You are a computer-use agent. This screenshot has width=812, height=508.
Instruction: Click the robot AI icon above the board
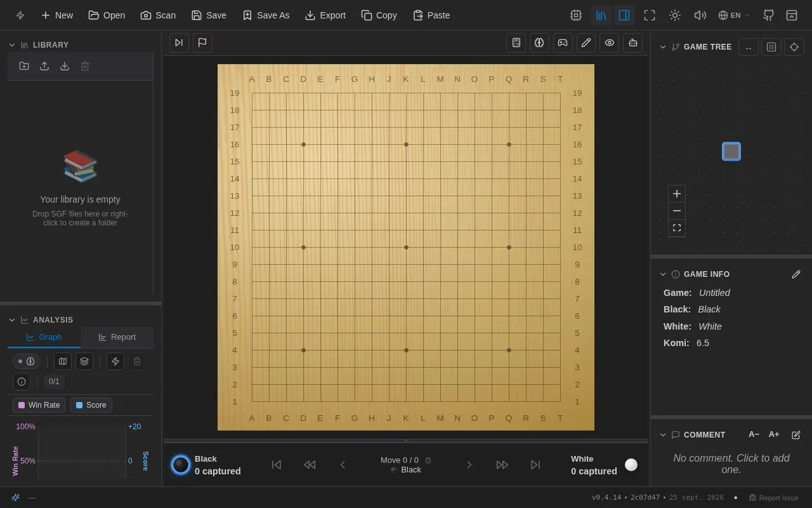pyautogui.click(x=632, y=43)
